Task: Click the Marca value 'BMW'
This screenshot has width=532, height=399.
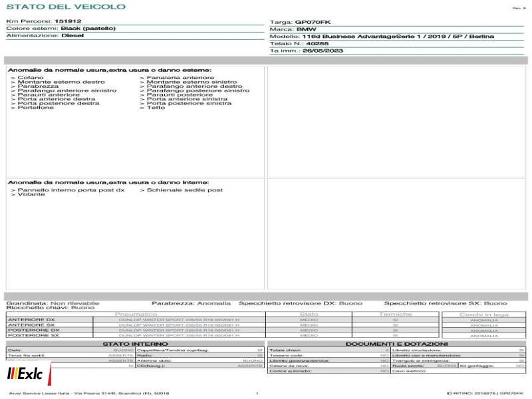Action: (x=306, y=29)
